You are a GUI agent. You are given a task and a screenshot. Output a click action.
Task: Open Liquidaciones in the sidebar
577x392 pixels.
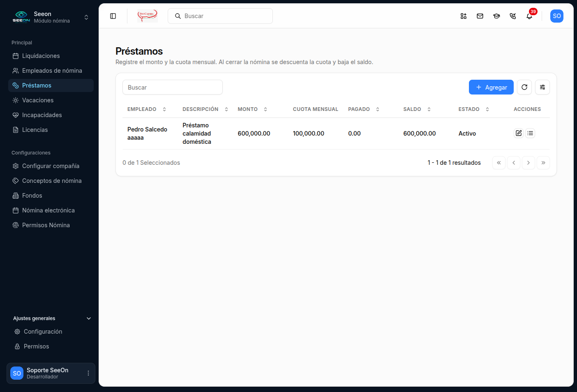(x=51, y=56)
